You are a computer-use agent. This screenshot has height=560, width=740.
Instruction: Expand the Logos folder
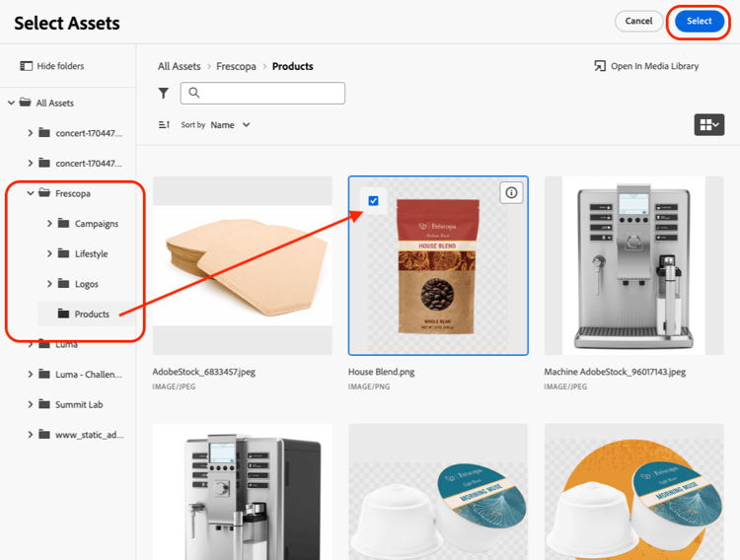click(49, 284)
